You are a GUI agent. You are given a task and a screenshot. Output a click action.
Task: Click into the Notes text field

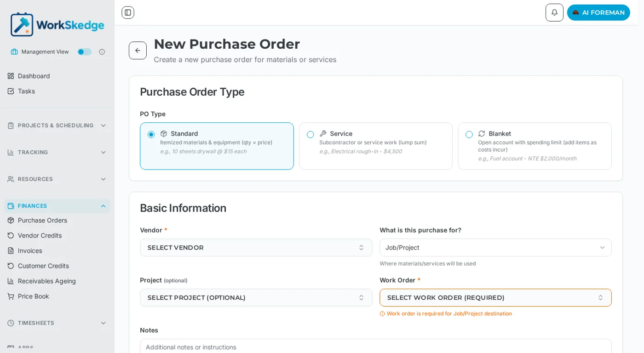tap(376, 346)
